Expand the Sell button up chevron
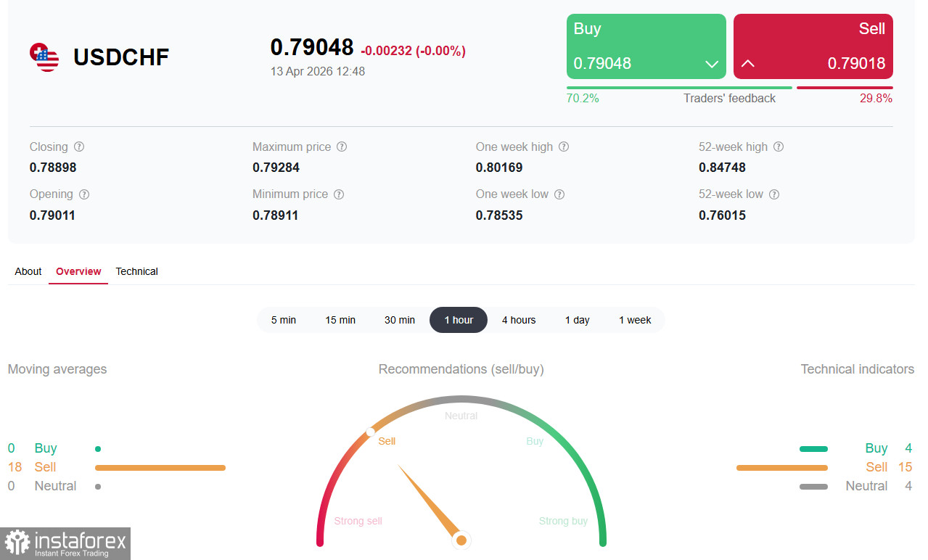Image resolution: width=928 pixels, height=560 pixels. [x=748, y=64]
